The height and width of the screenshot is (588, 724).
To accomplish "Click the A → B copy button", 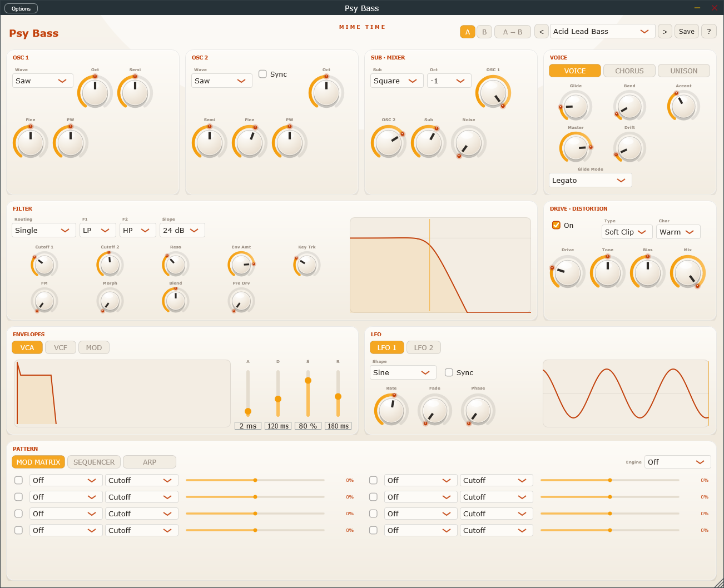I will point(513,32).
